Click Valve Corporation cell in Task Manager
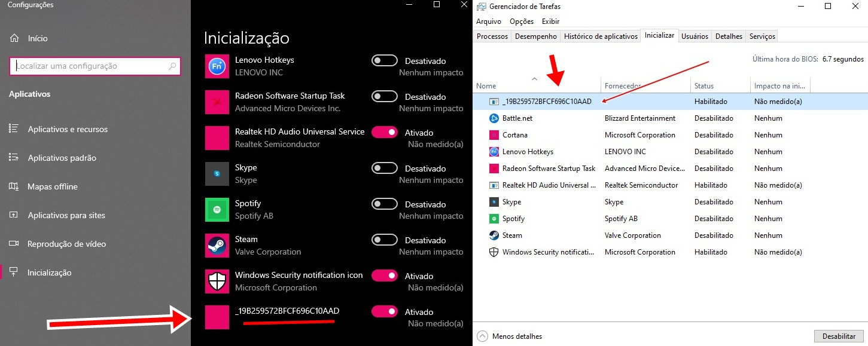This screenshot has width=868, height=346. pyautogui.click(x=633, y=235)
